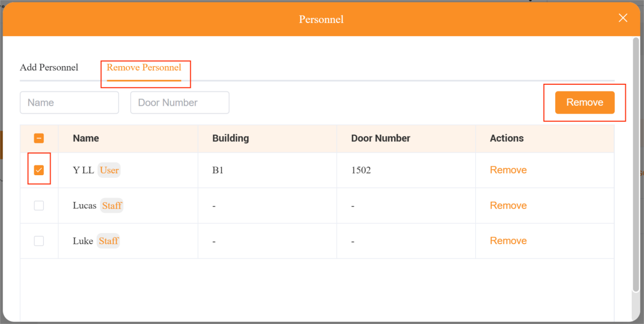The image size is (644, 324).
Task: Click the Remove link in Lucas row
Action: pyautogui.click(x=508, y=206)
